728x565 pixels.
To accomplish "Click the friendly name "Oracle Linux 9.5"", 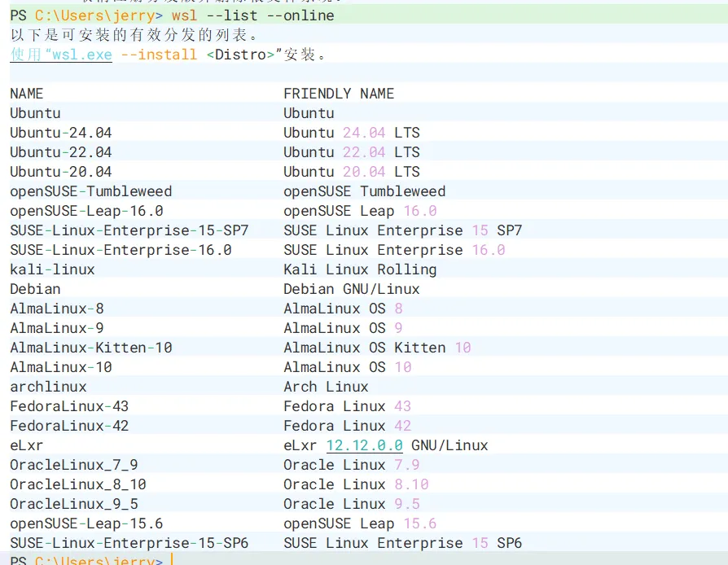I will pyautogui.click(x=352, y=504).
